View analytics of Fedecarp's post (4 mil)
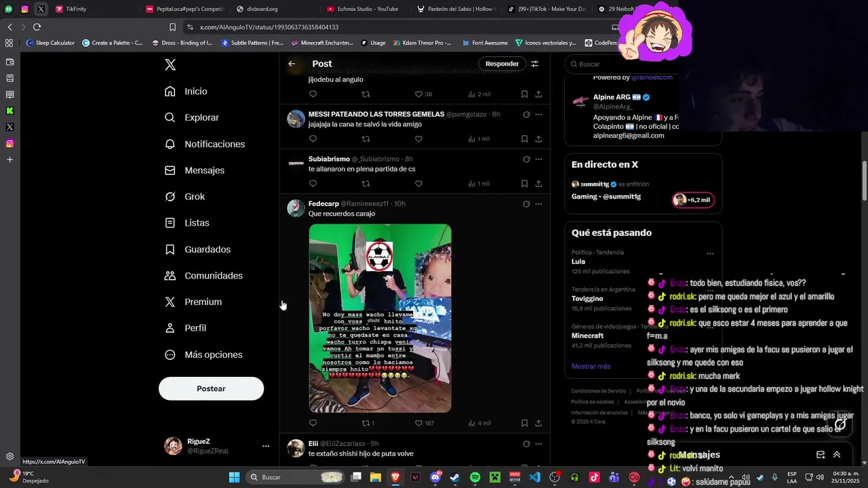The width and height of the screenshot is (868, 488). (479, 423)
